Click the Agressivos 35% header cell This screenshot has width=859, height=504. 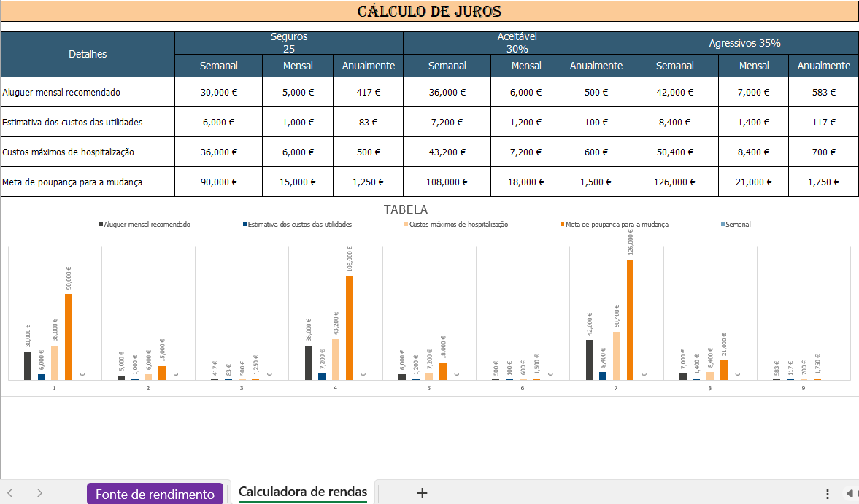pos(744,43)
